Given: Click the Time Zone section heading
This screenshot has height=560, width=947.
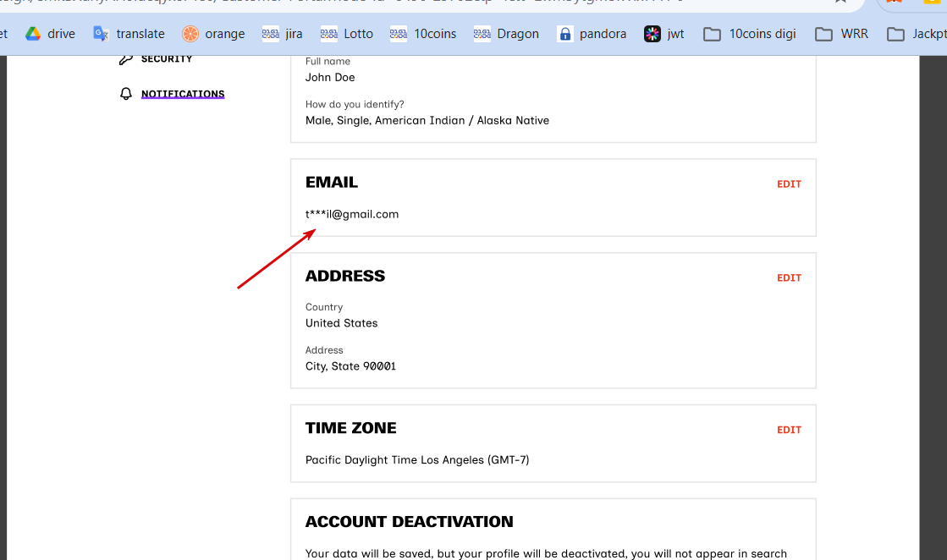Looking at the screenshot, I should [351, 428].
